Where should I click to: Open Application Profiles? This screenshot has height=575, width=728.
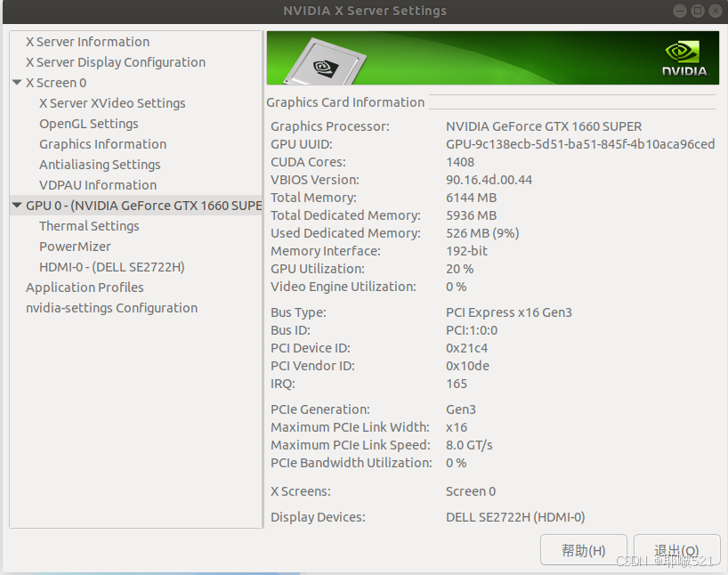85,287
